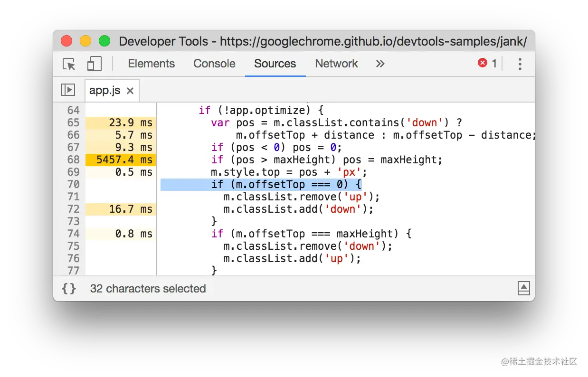Click the m.classList.remove('up') line
588x377 pixels.
[302, 197]
